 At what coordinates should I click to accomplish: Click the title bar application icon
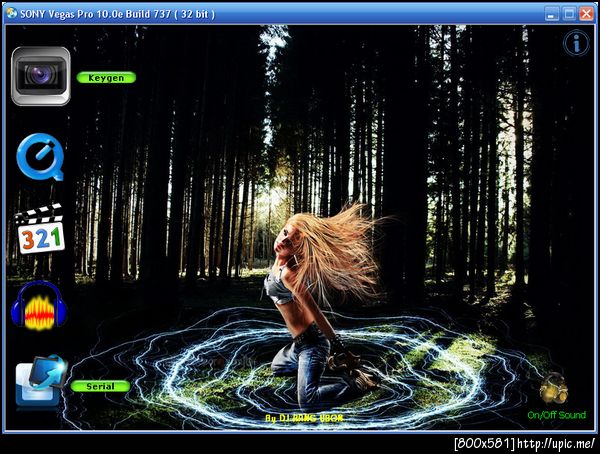[x=12, y=13]
